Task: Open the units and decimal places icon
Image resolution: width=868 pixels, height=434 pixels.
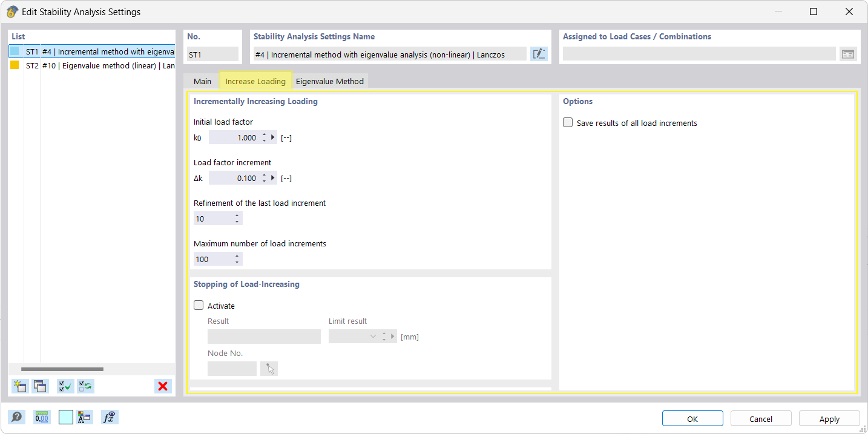Action: click(x=42, y=417)
